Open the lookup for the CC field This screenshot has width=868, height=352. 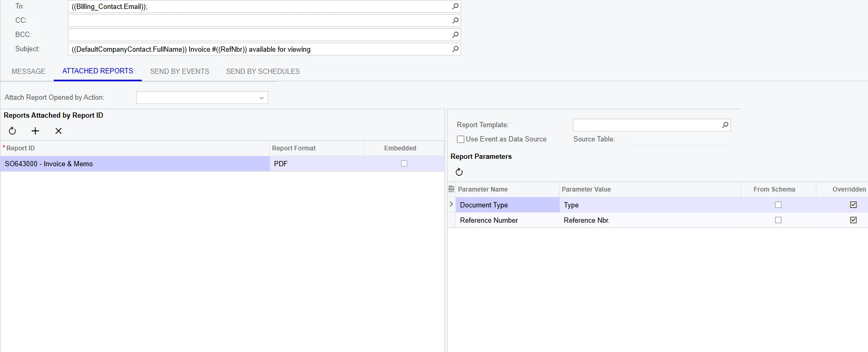tap(455, 21)
